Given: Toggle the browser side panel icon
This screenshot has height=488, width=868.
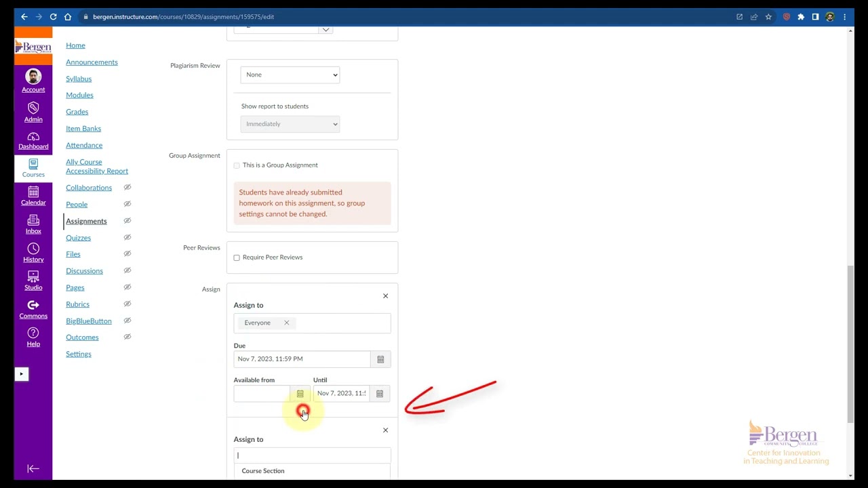Looking at the screenshot, I should click(815, 17).
